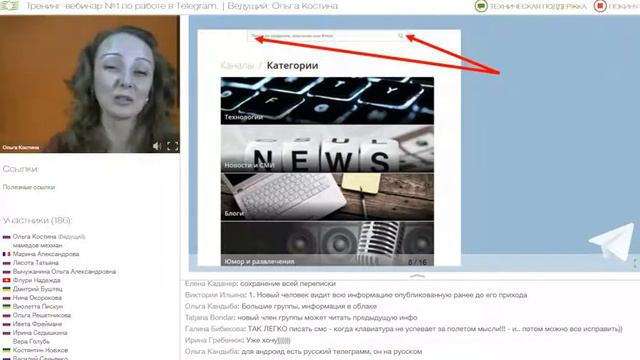Viewport: 640px width, 360px height.
Task: Click chat message from Виктория Ильина
Action: (356, 295)
